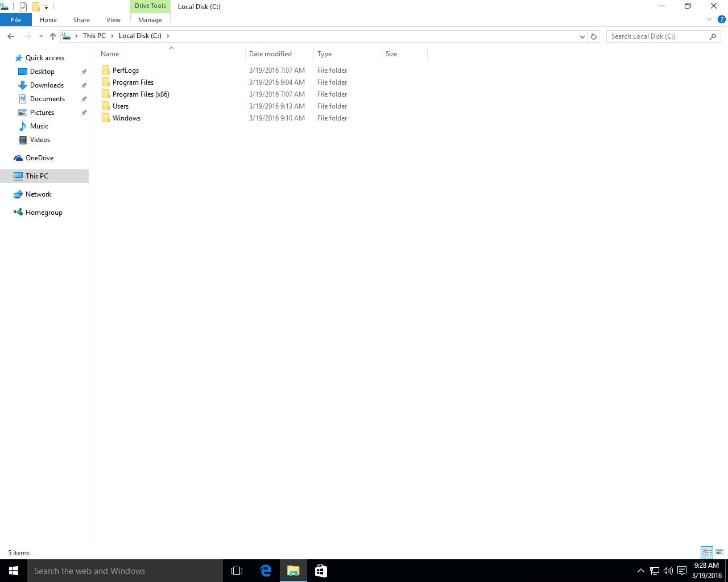
Task: Open the Customize Quick Access Toolbar dropdown
Action: click(x=46, y=7)
